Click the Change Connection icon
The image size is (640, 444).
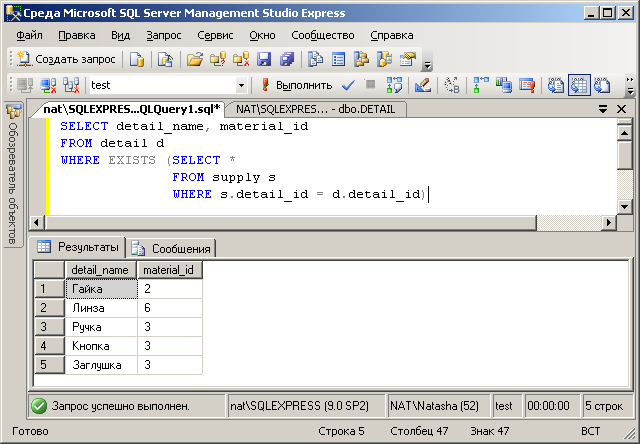click(71, 85)
